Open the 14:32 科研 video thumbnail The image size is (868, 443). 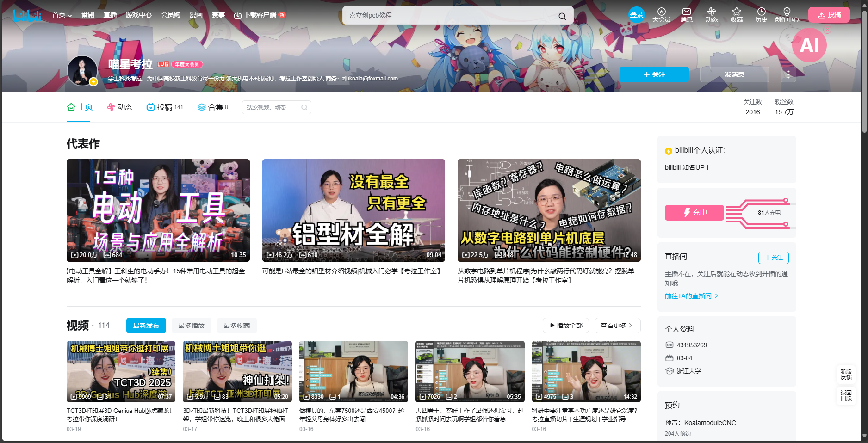pyautogui.click(x=586, y=371)
